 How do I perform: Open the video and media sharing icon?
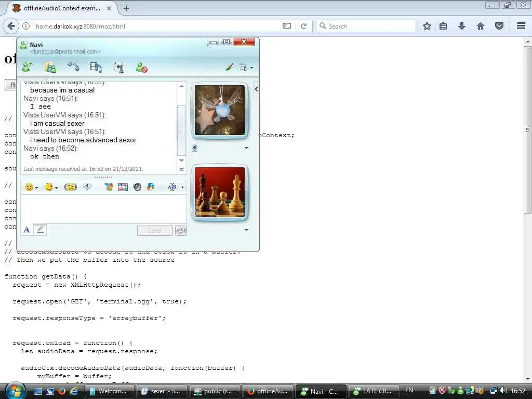tap(96, 67)
